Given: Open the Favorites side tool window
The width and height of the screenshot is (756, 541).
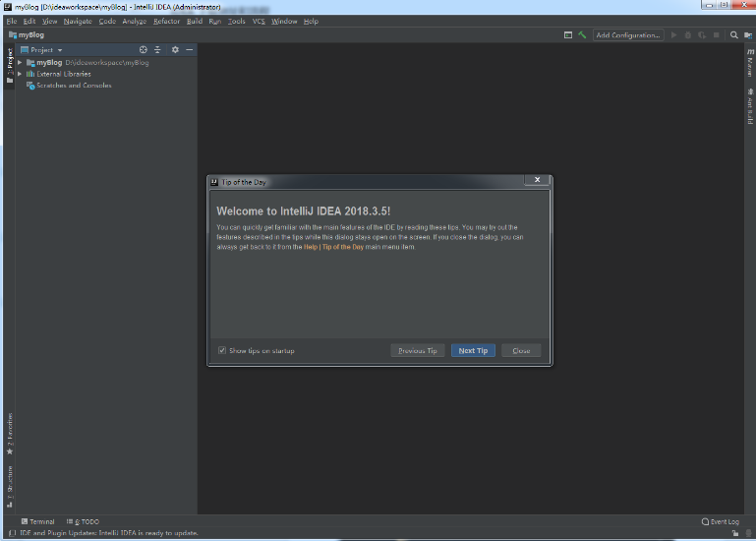Looking at the screenshot, I should 10,434.
